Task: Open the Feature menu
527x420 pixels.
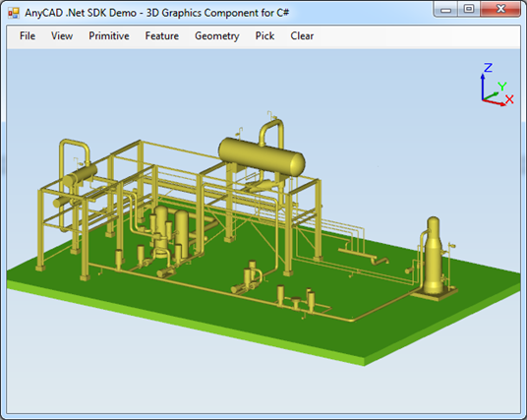Action: pyautogui.click(x=161, y=36)
